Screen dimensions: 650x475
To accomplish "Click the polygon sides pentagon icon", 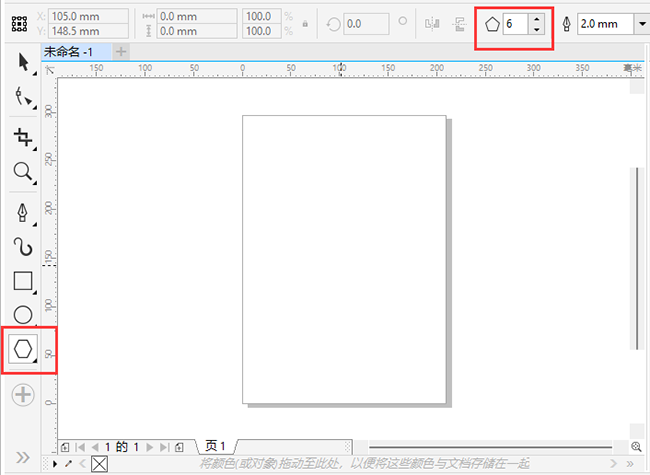I will (492, 24).
